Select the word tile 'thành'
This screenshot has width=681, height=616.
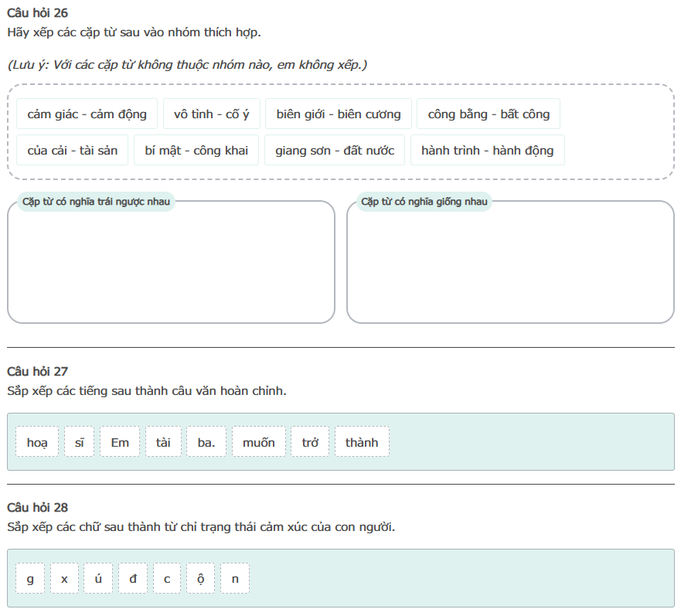[362, 442]
